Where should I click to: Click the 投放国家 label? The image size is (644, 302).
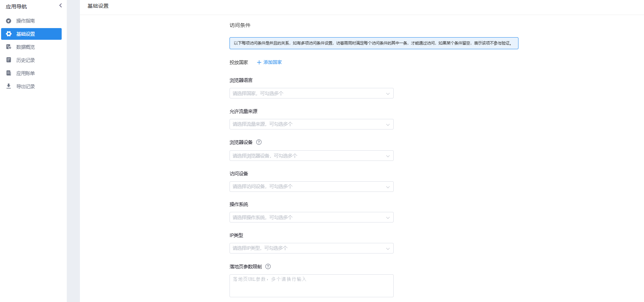point(239,62)
